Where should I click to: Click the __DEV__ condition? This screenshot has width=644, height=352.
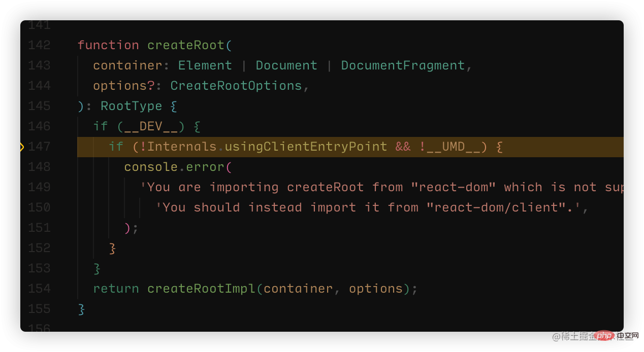pos(151,126)
